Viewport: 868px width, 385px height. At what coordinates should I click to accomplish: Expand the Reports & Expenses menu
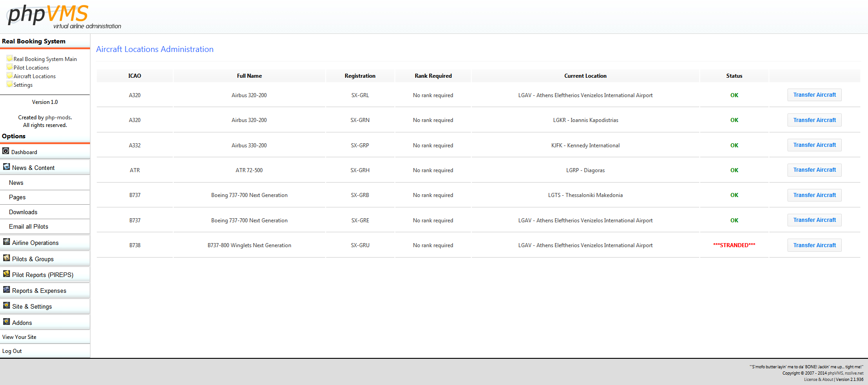coord(45,291)
